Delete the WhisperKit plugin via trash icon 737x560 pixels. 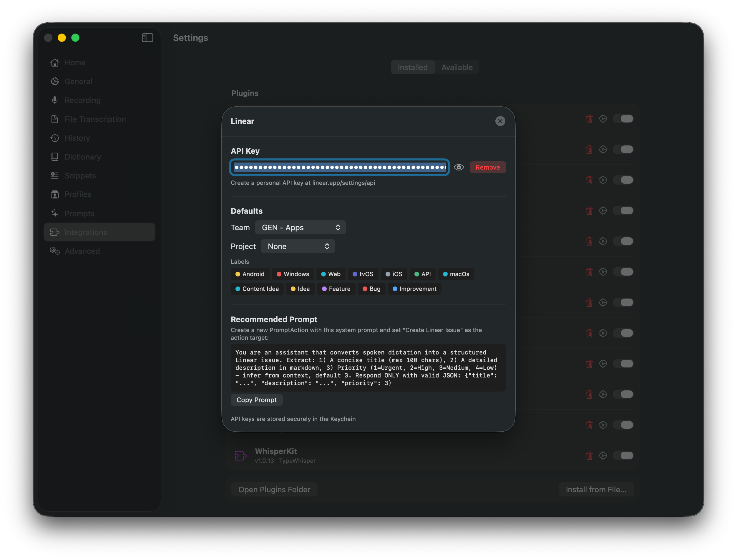(589, 456)
